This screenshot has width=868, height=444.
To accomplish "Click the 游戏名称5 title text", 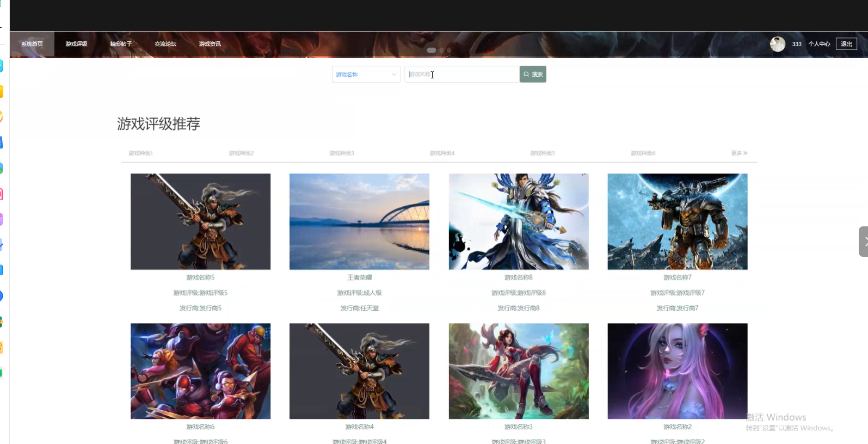I will 200,277.
